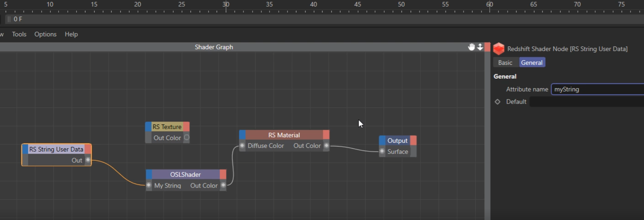Click the red output corner of RS Material node

coord(326,135)
